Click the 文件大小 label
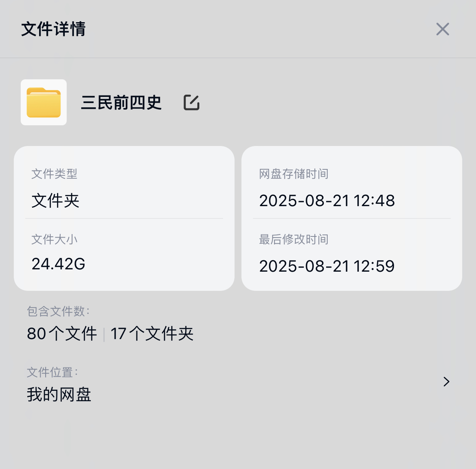The image size is (476, 469). coord(54,239)
